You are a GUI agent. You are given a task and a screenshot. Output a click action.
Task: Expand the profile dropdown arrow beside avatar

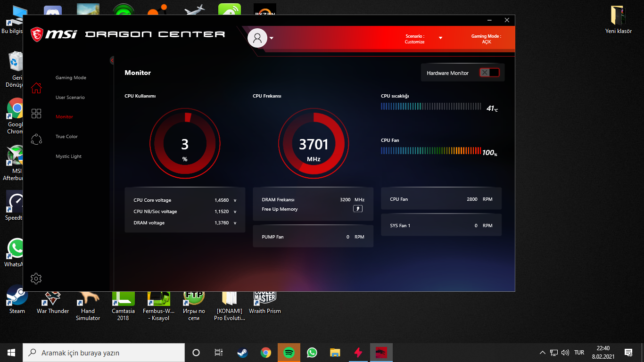[272, 38]
